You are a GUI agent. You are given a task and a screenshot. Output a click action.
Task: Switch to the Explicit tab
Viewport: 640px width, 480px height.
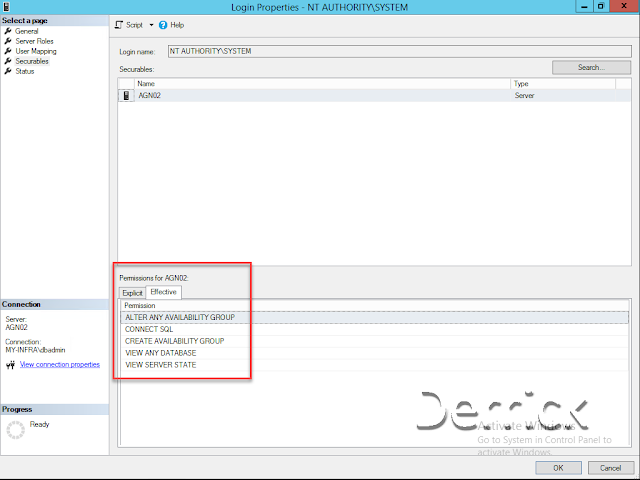132,293
